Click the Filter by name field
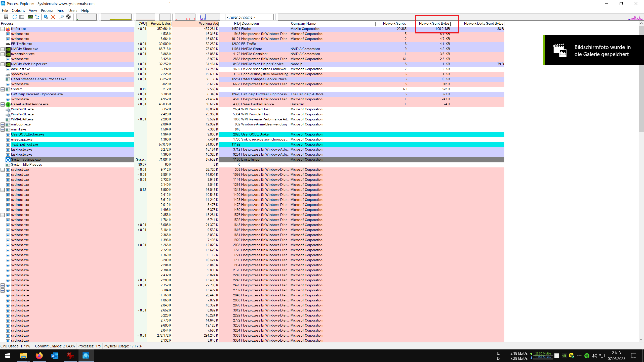This screenshot has width=644, height=362. point(249,17)
